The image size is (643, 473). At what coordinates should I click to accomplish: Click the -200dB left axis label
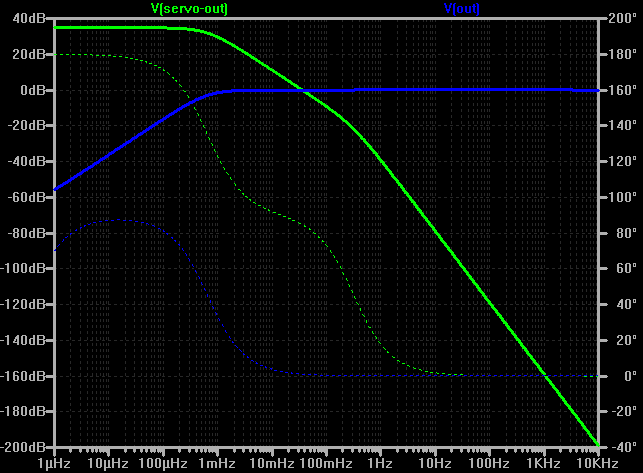(x=23, y=447)
